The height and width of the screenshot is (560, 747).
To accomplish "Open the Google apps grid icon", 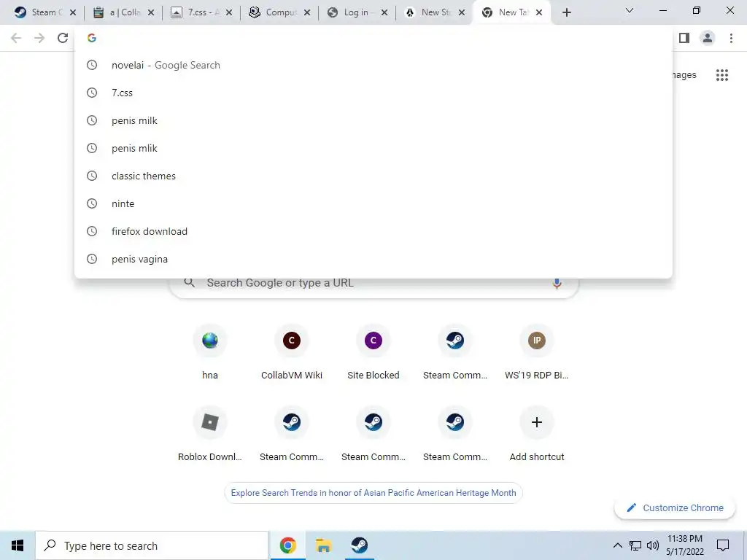I will click(x=722, y=75).
